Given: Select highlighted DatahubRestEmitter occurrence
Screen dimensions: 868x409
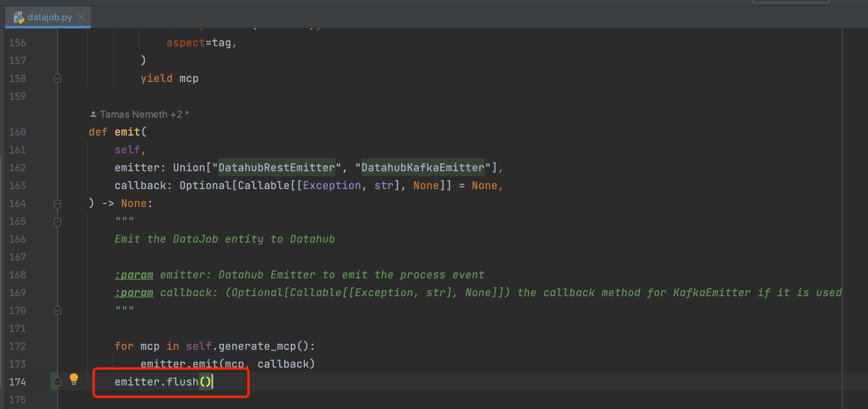Looking at the screenshot, I should (276, 167).
